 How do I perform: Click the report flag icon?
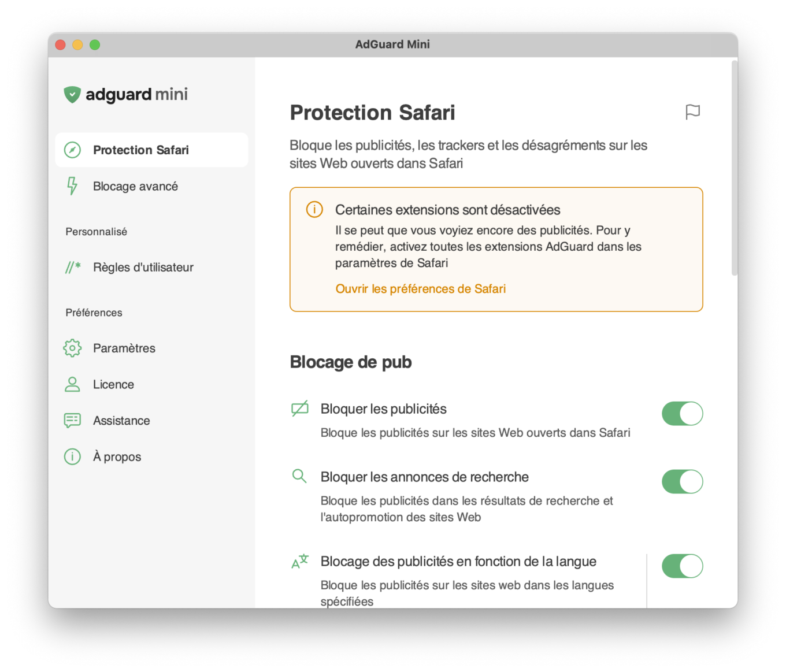pos(692,112)
